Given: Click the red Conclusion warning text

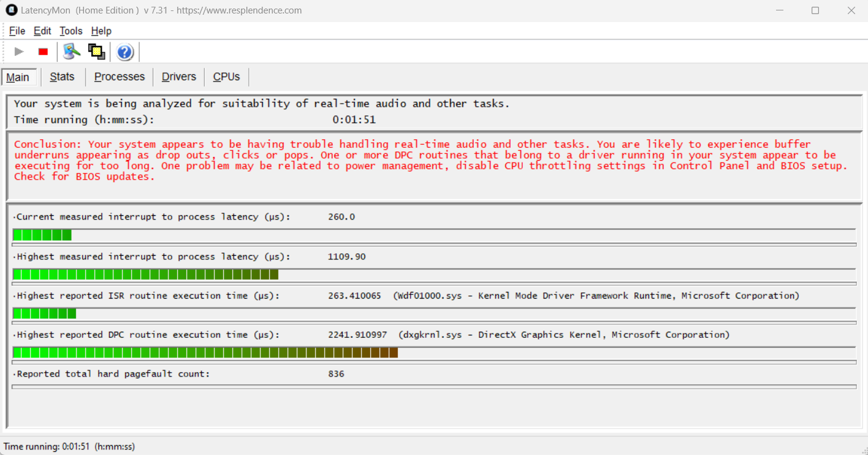Looking at the screenshot, I should pos(431,161).
